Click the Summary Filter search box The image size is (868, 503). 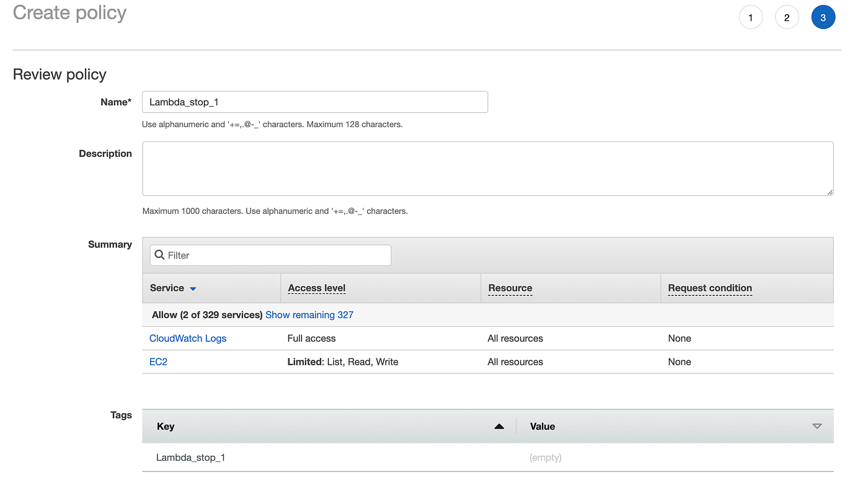pos(276,255)
